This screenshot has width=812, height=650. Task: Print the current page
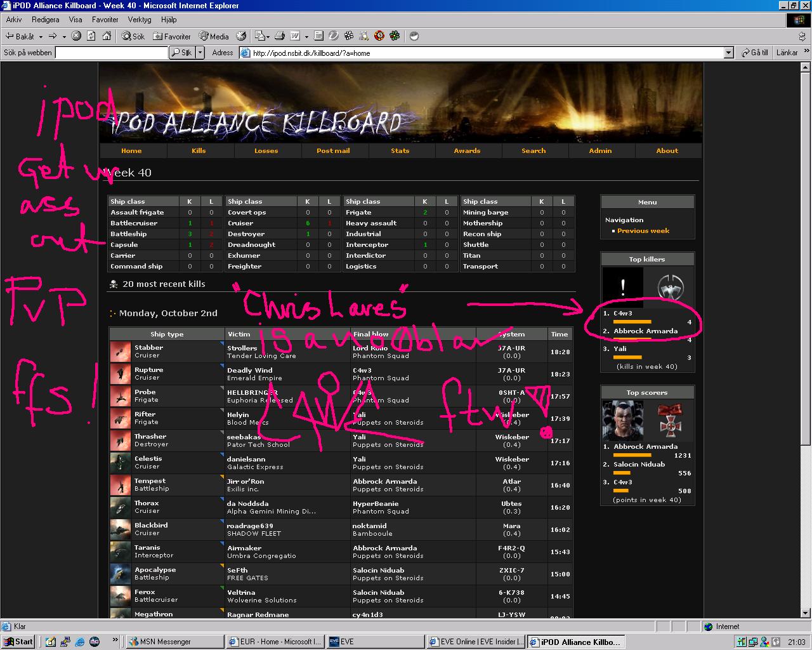[x=278, y=36]
